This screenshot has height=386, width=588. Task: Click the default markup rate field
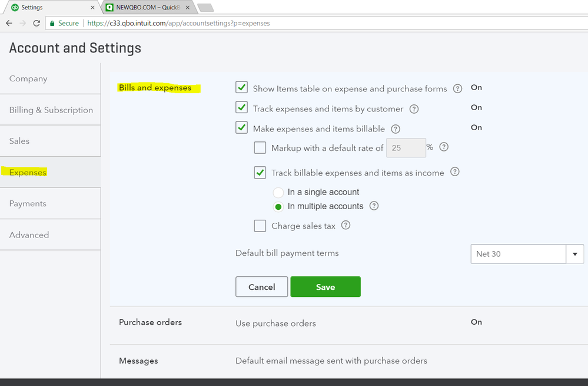pyautogui.click(x=405, y=148)
